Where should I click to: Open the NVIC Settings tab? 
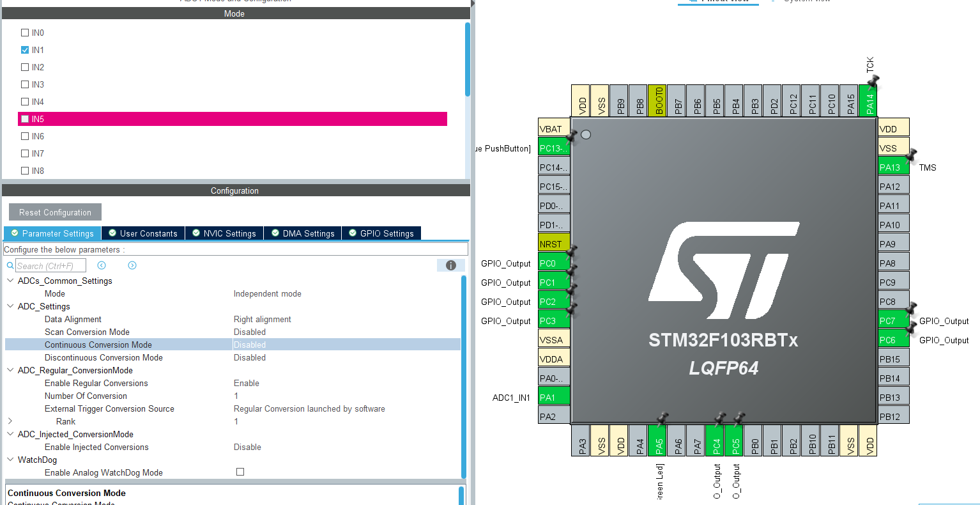(224, 233)
